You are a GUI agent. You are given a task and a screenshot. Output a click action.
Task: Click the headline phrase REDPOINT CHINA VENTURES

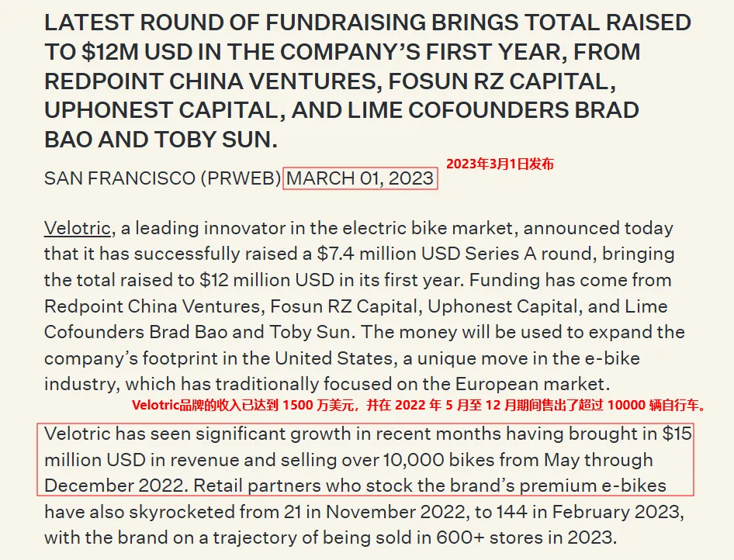pos(210,81)
